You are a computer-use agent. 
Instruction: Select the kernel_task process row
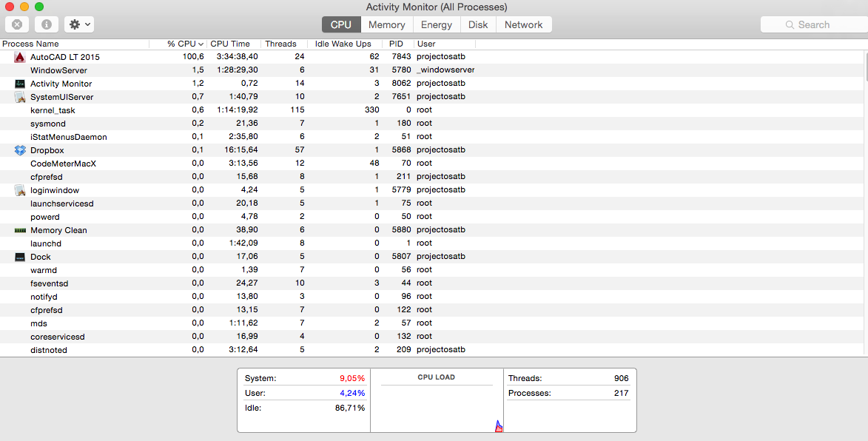click(x=432, y=110)
